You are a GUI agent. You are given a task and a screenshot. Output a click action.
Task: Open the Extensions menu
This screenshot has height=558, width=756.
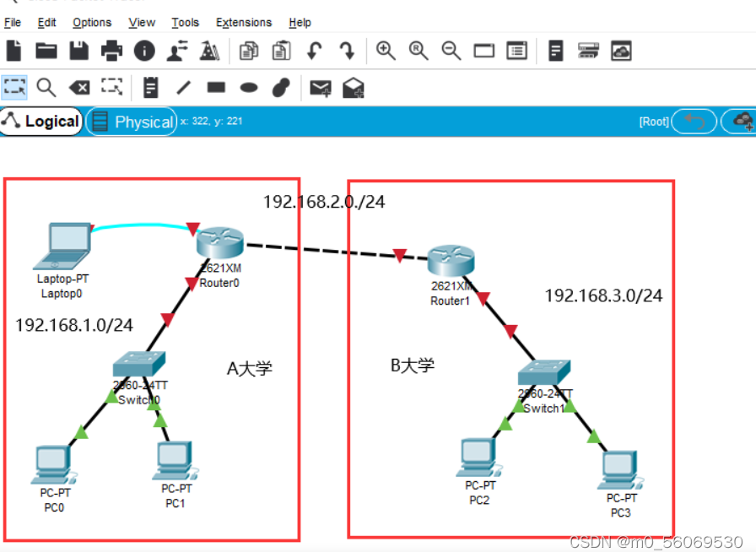pyautogui.click(x=244, y=23)
